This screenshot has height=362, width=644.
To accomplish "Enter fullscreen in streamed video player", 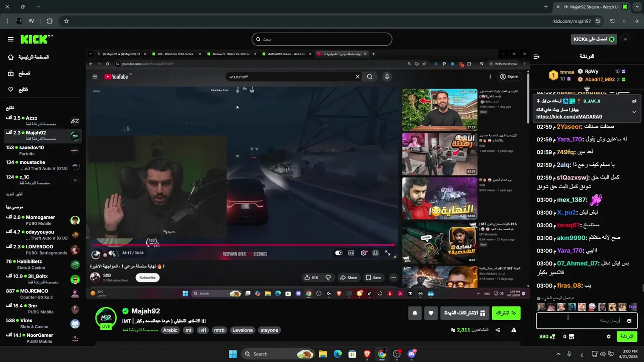I will 388,253.
